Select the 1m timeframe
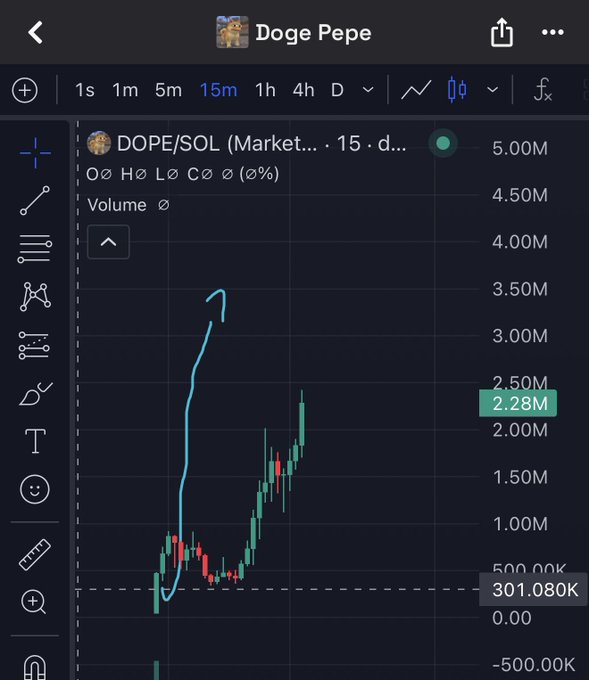 (x=125, y=90)
